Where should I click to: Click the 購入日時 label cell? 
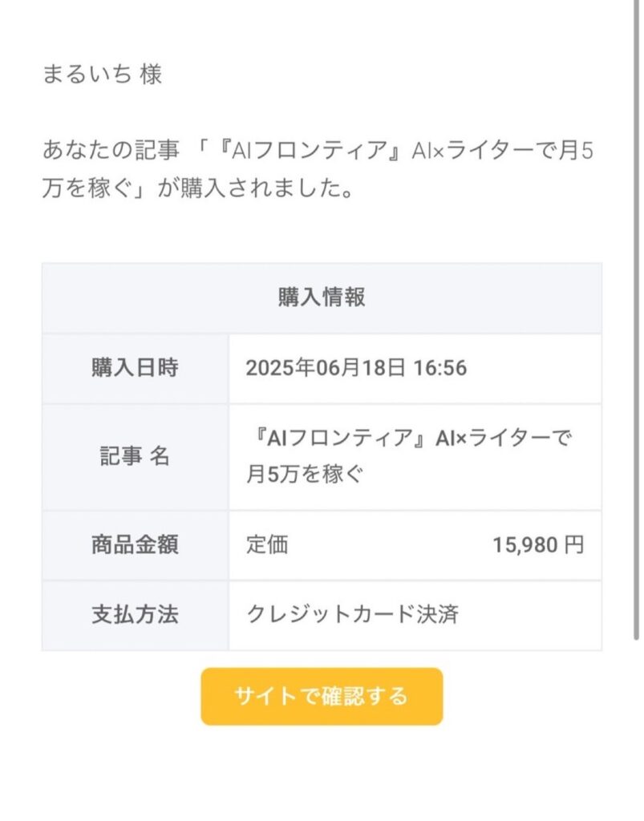pyautogui.click(x=135, y=368)
